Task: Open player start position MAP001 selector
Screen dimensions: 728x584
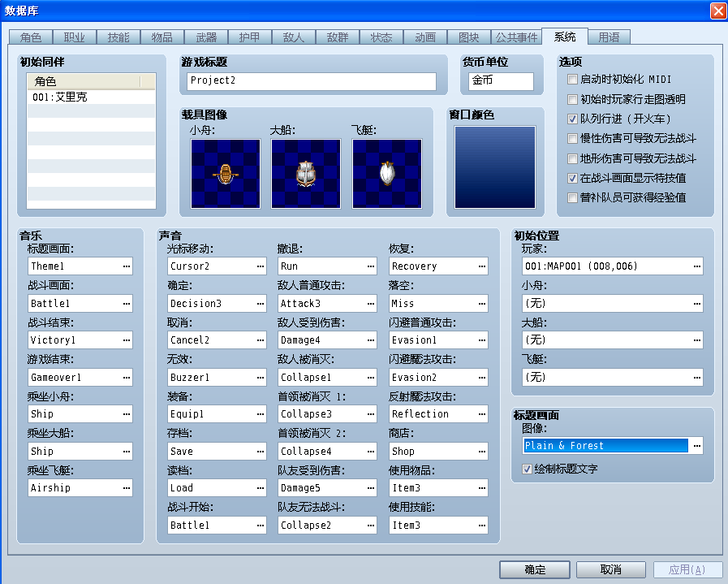Action: [697, 266]
